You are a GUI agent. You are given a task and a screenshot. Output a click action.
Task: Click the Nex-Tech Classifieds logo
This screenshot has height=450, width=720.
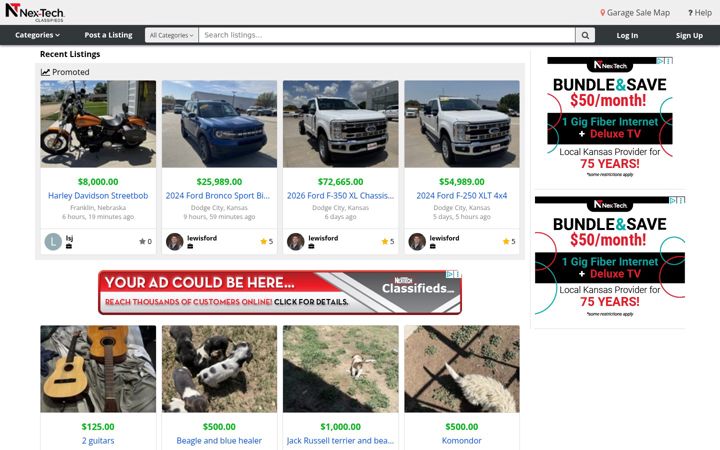[35, 12]
